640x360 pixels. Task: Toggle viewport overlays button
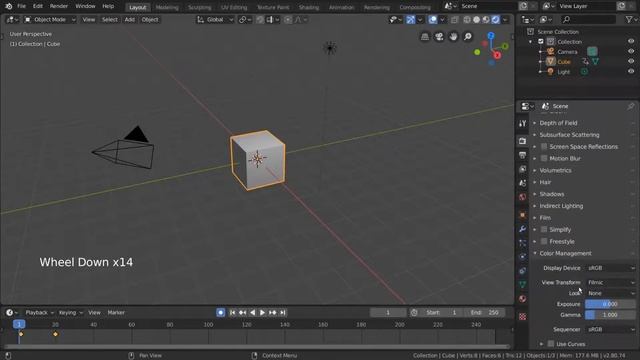tap(433, 20)
